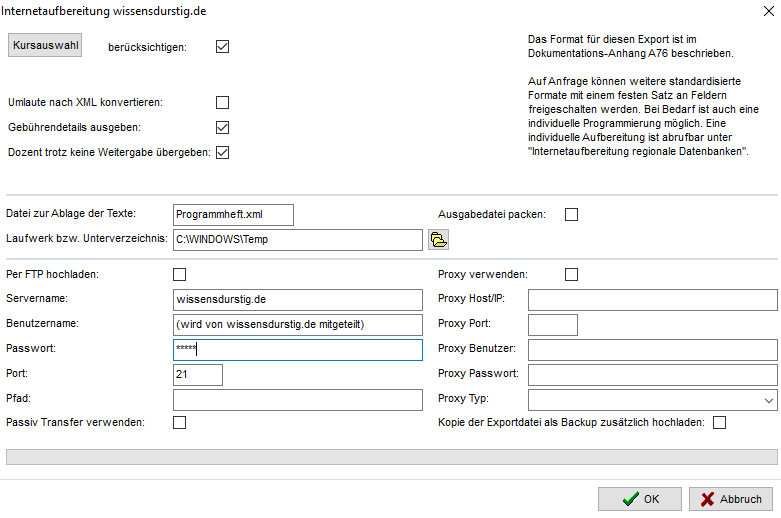Enable Proxy verwenden checkbox
Screen dimensions: 781x518
click(x=571, y=274)
